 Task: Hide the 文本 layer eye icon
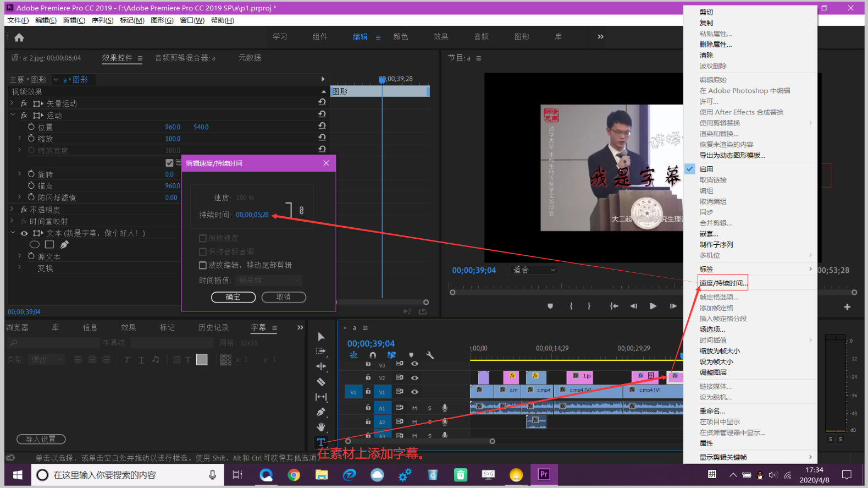(x=24, y=233)
